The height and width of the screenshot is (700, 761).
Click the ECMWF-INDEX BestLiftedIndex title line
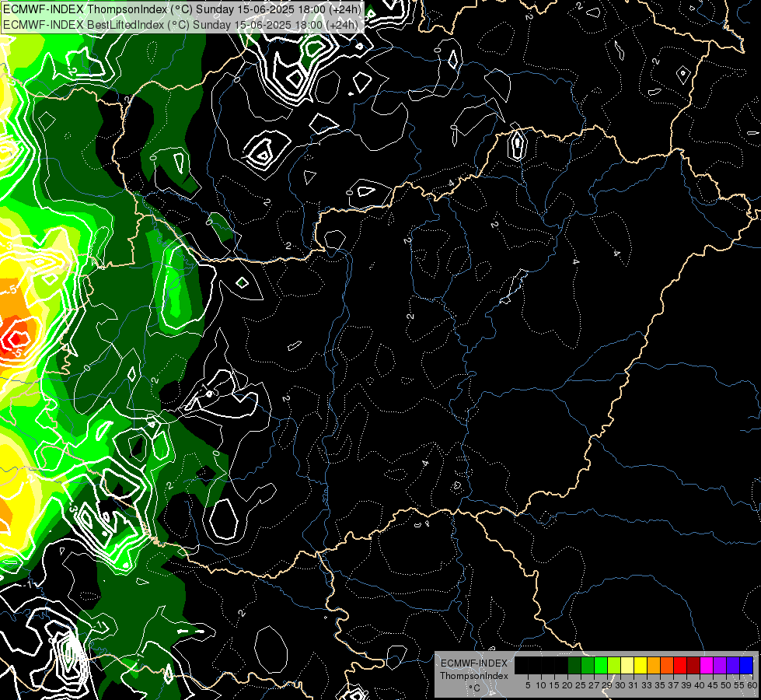click(x=180, y=25)
